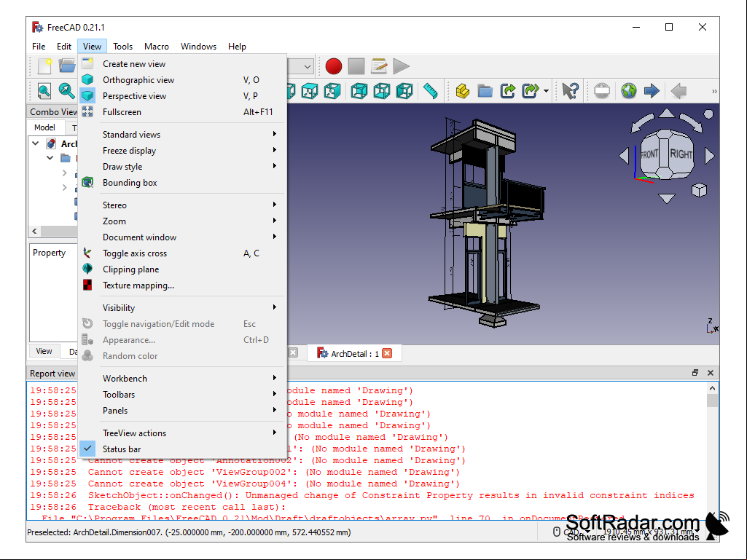Click the new document icon
Viewport: 747px width, 560px height.
tap(44, 66)
